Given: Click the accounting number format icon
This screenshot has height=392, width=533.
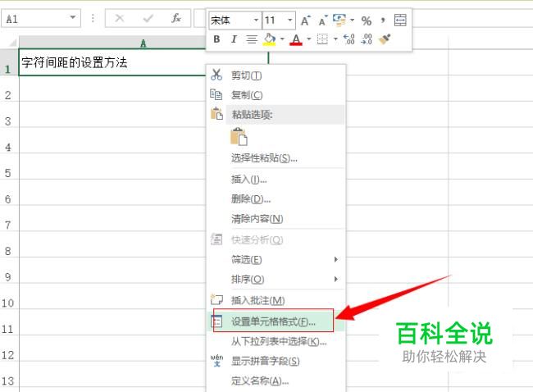Looking at the screenshot, I should point(339,21).
